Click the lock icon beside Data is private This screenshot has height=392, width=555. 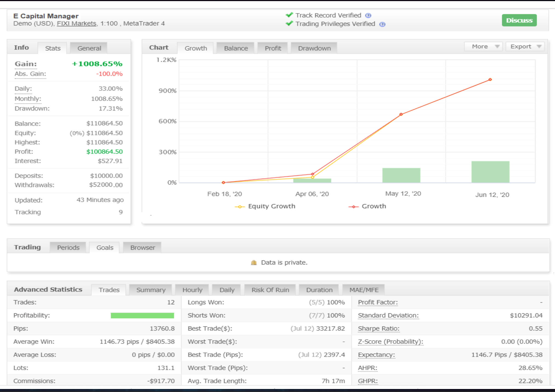(x=254, y=263)
